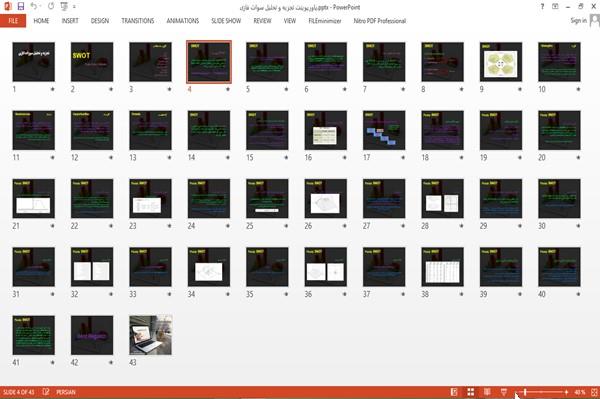
Task: Click 'SLIDE 4 OF 43' status bar indicator
Action: (x=19, y=392)
